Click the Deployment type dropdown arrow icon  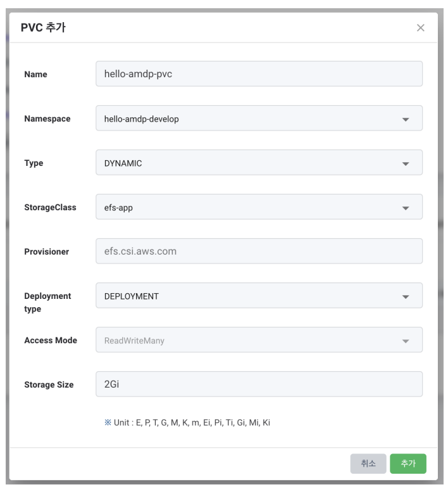tap(405, 296)
